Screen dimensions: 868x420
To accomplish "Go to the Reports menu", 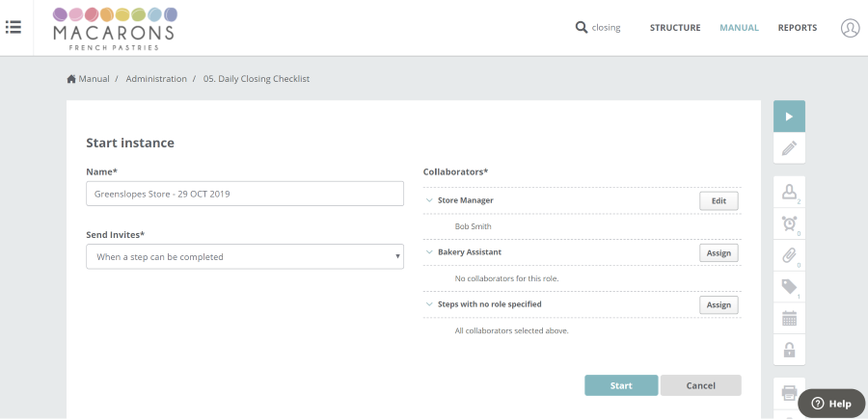I will (798, 28).
